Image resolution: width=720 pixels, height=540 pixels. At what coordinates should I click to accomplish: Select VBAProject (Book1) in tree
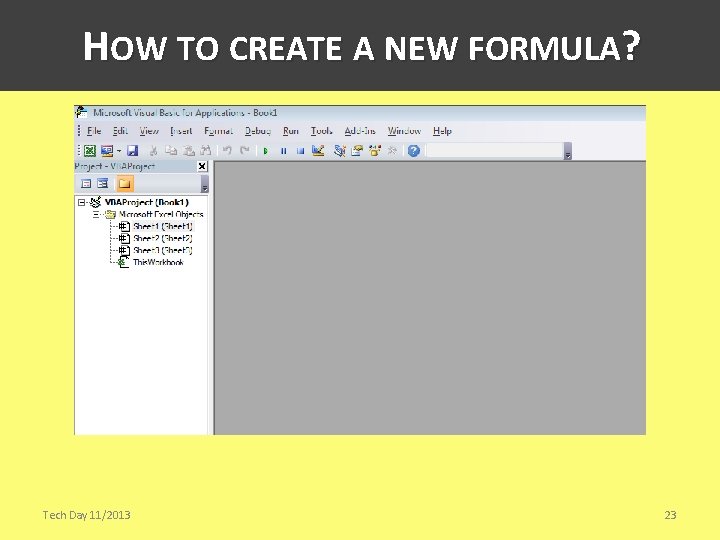click(146, 202)
